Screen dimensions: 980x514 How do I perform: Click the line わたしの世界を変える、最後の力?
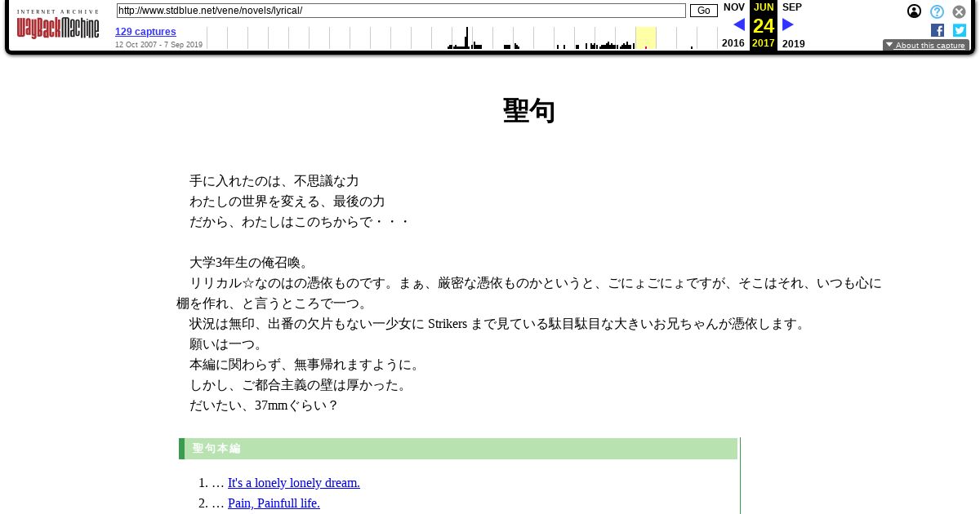287,202
